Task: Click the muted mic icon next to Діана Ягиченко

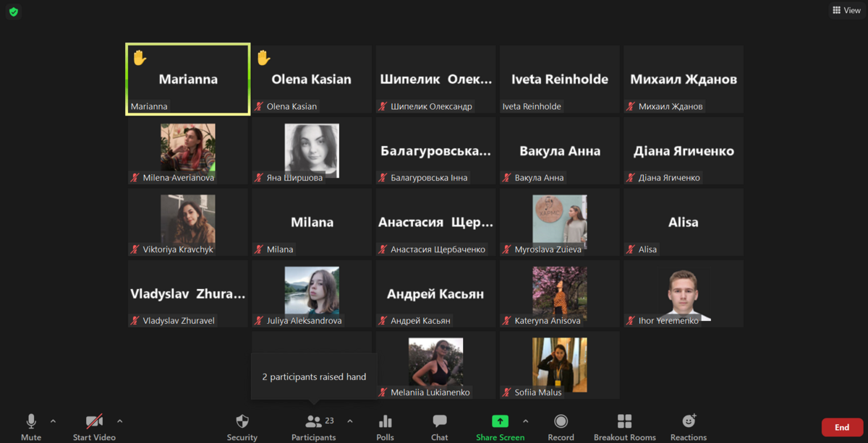Action: coord(631,178)
